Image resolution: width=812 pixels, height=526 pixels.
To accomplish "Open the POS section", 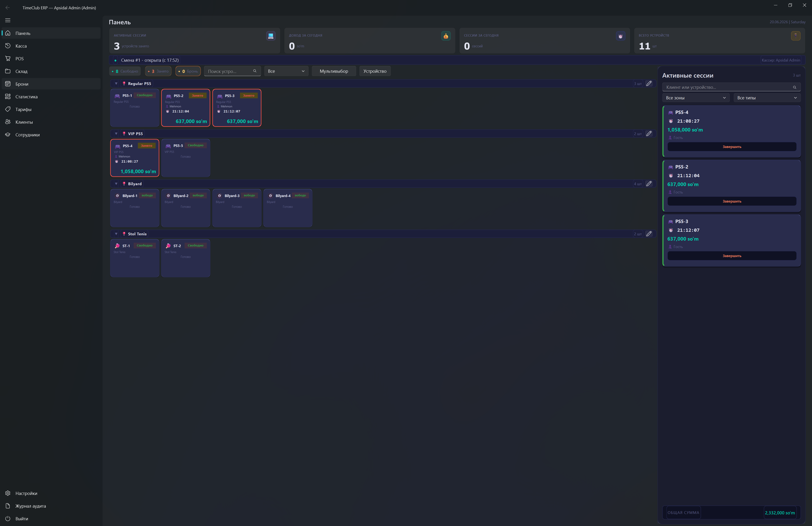I will (x=51, y=59).
